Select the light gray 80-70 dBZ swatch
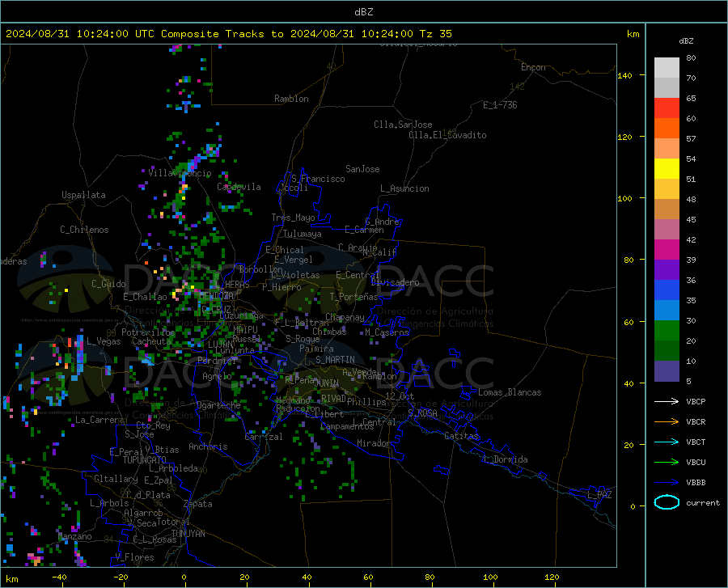728x588 pixels. pos(667,68)
